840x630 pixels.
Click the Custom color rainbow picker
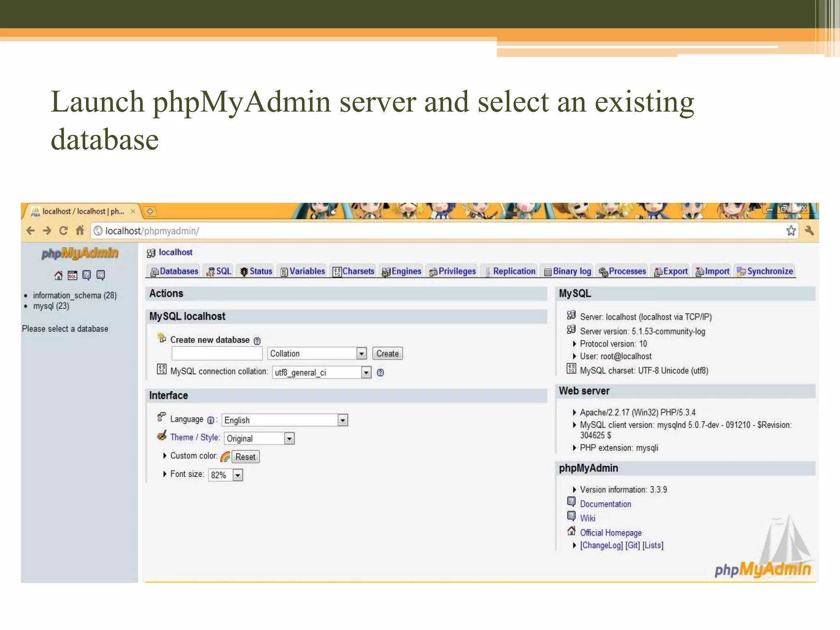coord(225,457)
